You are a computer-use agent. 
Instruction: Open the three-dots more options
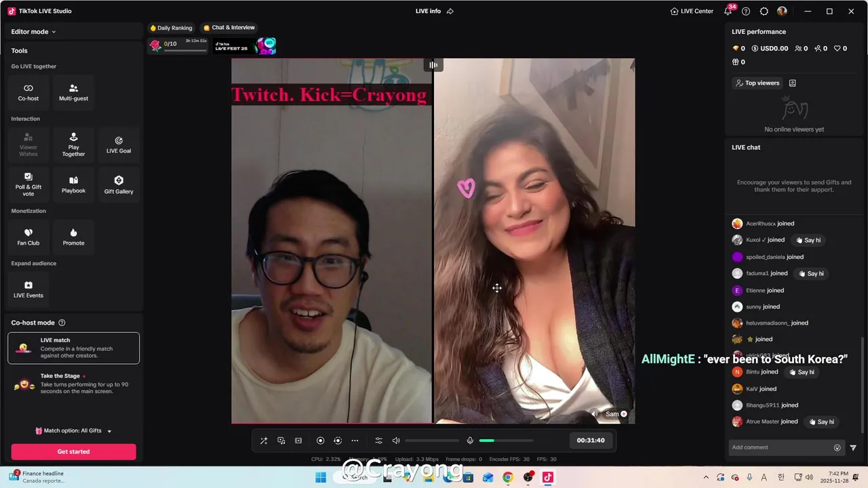click(x=355, y=441)
